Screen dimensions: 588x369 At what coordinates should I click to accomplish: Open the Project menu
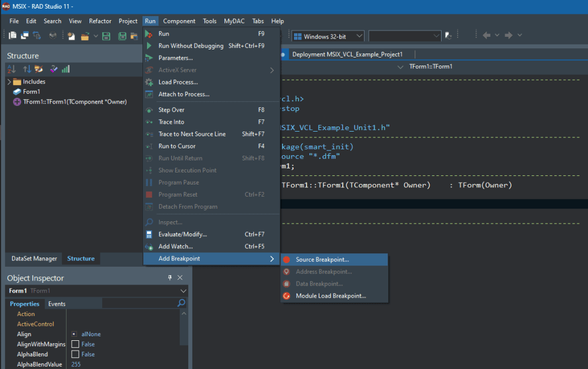coord(128,21)
